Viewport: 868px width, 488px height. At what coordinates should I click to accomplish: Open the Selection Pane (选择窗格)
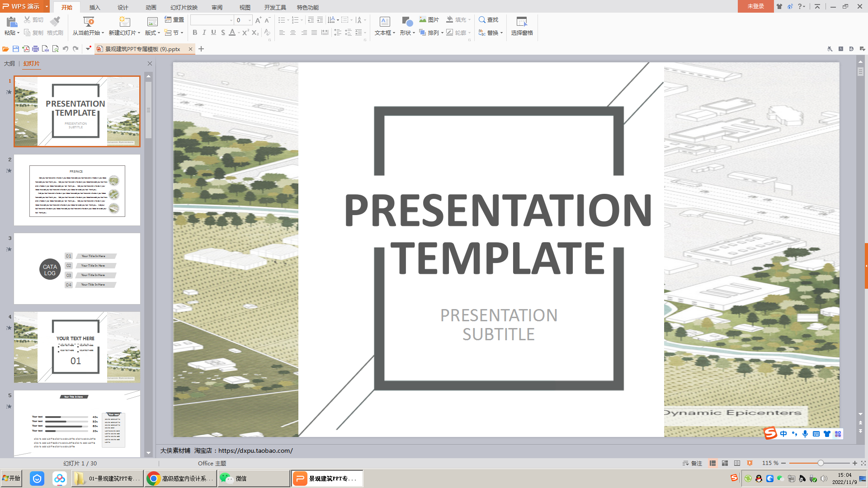[x=522, y=26]
